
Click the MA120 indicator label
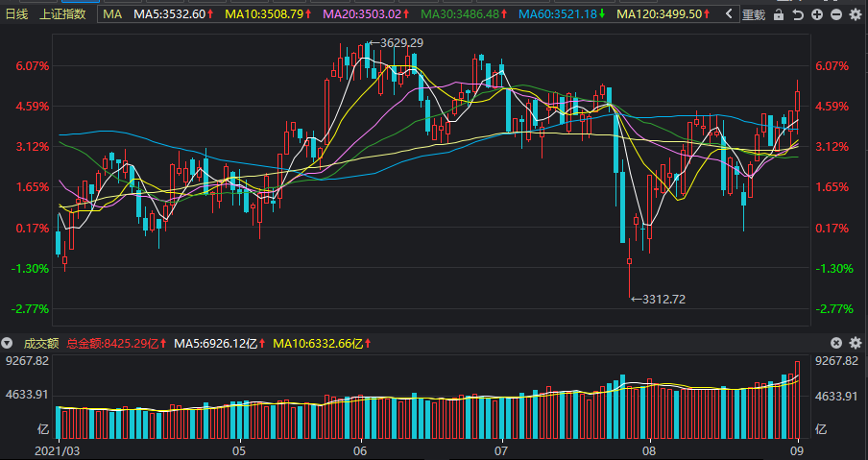(x=663, y=14)
